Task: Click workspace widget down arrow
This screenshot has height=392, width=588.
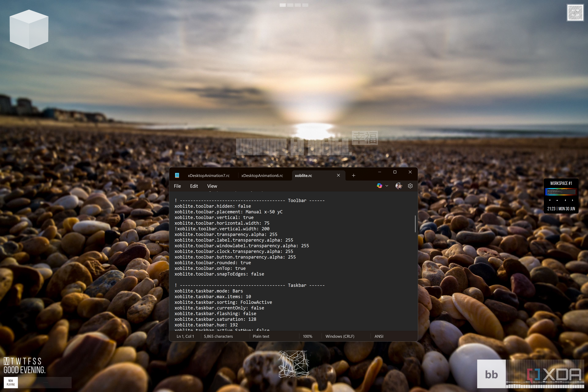Action: tap(550, 200)
